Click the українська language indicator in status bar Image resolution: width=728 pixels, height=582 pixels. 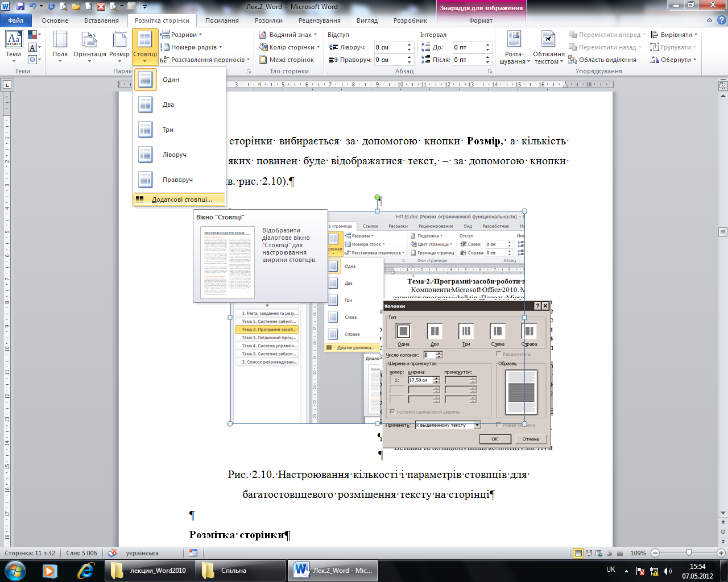(x=142, y=553)
